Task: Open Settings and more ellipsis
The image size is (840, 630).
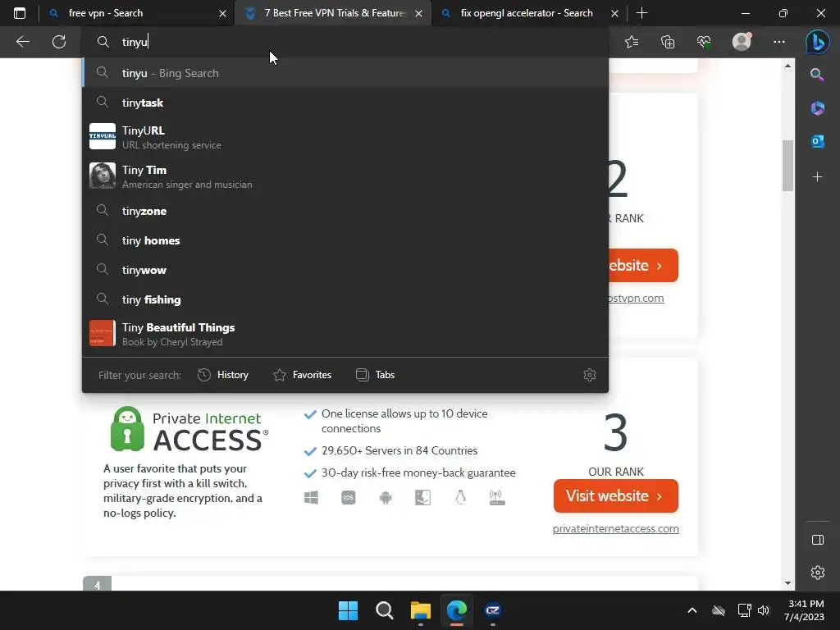Action: [779, 42]
